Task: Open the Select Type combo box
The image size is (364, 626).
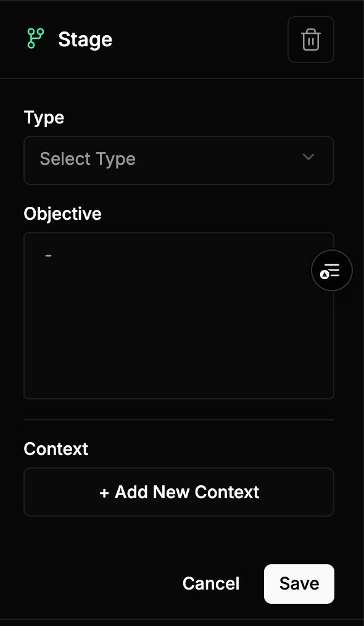Action: coord(179,161)
